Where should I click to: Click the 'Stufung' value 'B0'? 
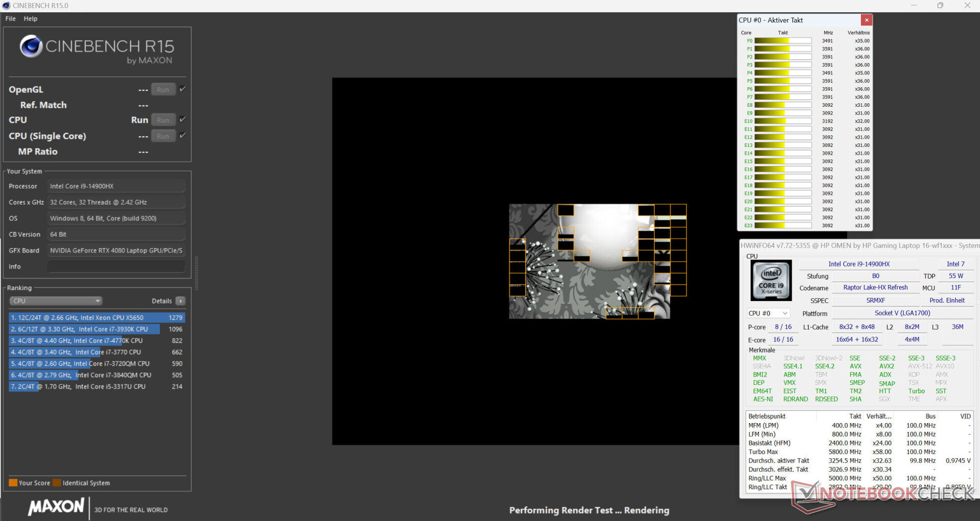click(x=876, y=276)
